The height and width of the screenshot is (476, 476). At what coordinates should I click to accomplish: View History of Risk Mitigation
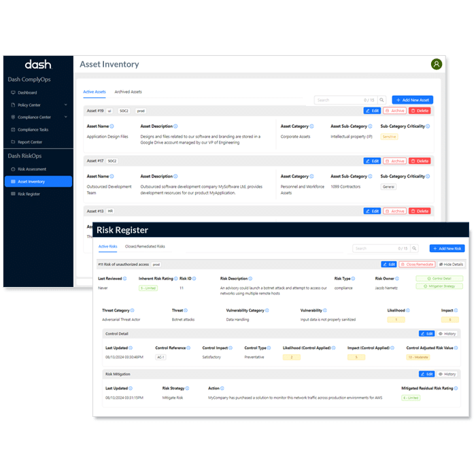[447, 374]
